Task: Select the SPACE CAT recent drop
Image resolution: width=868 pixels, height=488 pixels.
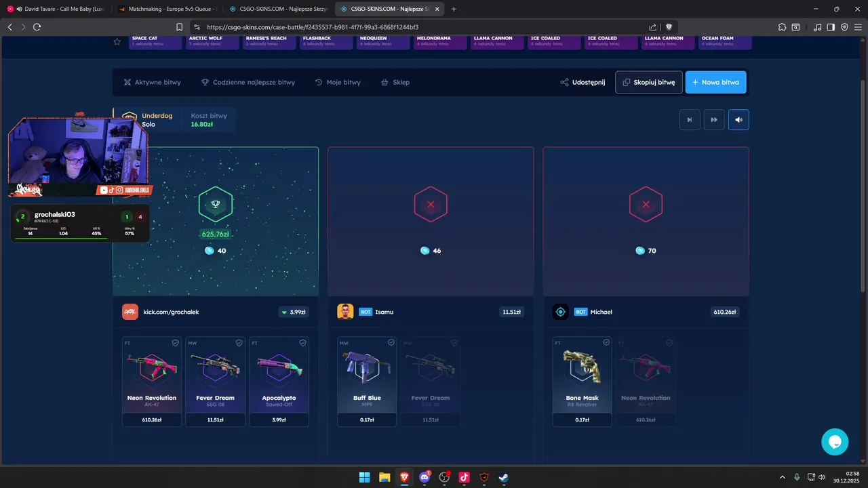Action: 155,41
